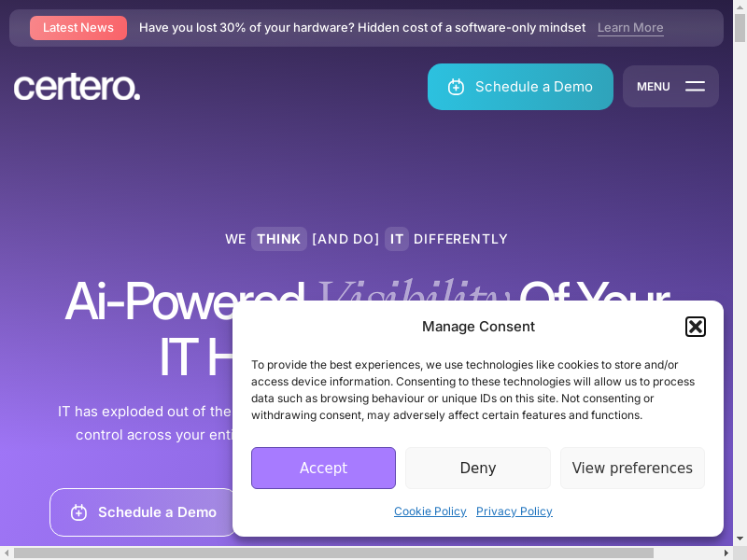Click the vertical scrollbar down arrow
Screen dimensions: 747x560
coord(740,539)
